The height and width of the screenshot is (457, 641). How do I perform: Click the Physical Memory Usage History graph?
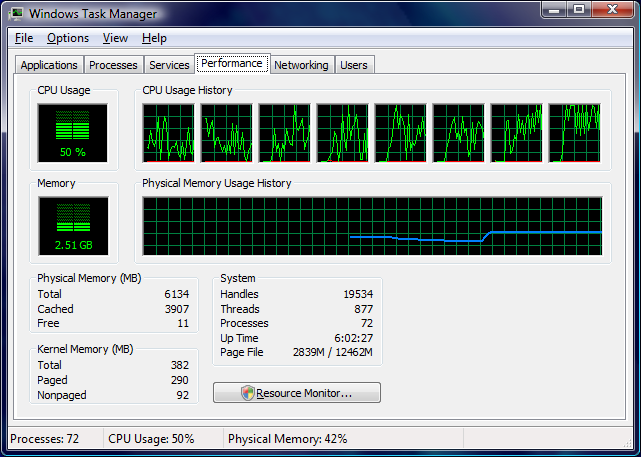tap(372, 226)
